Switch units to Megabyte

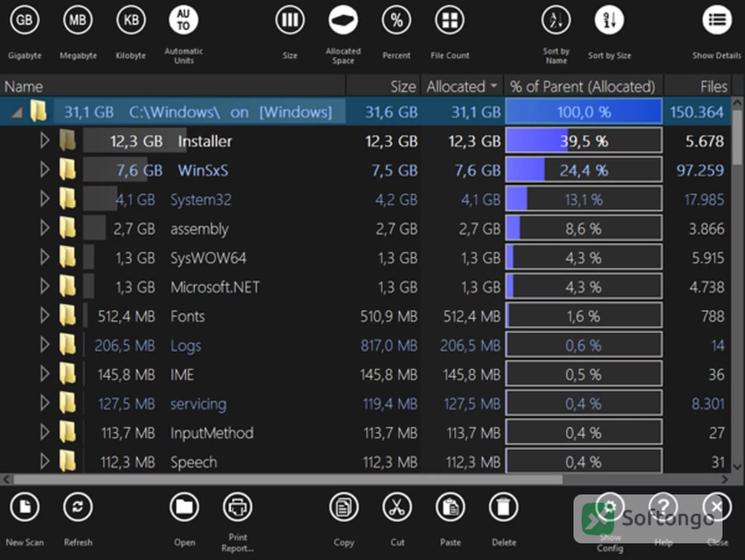point(78,20)
